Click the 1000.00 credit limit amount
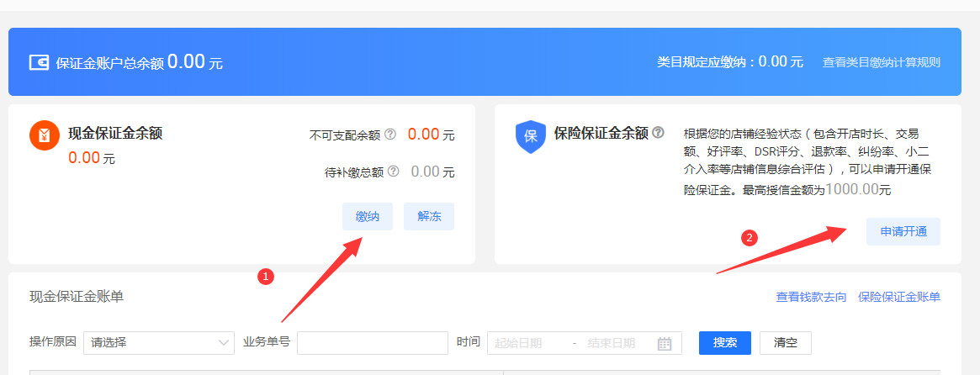Image resolution: width=980 pixels, height=375 pixels. 852,189
